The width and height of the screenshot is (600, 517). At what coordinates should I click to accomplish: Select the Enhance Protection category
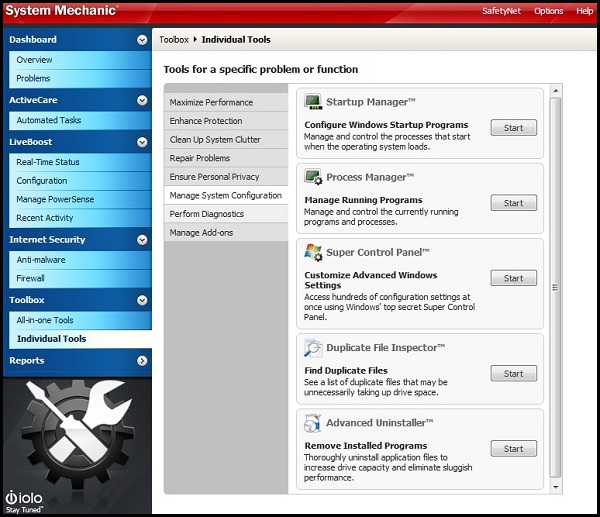[226, 121]
